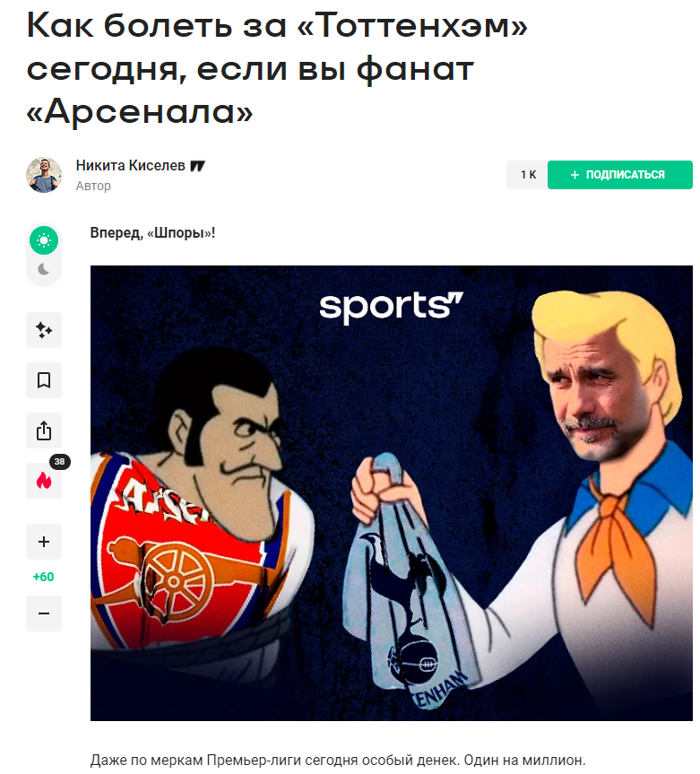Click the +60 rating score
Screen dimensions: 700x774
tap(43, 577)
